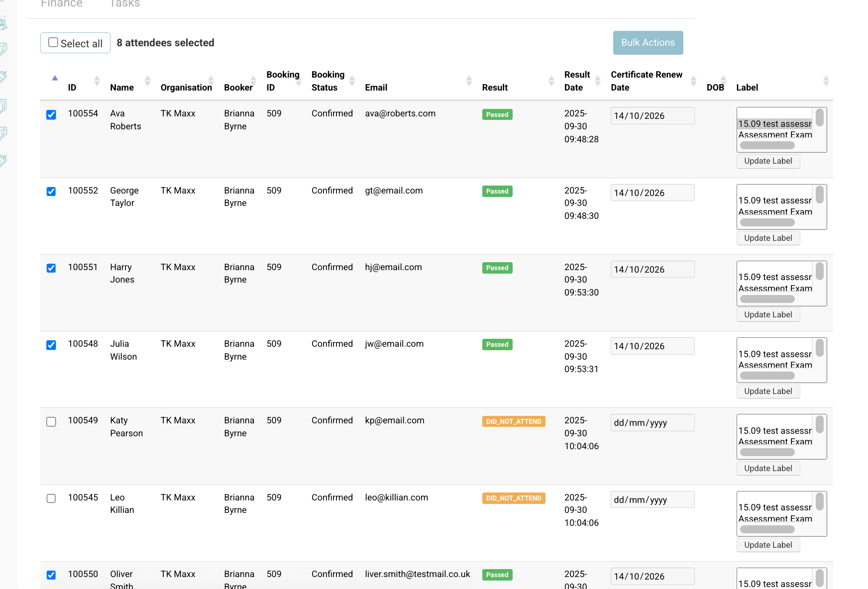Click the stacked documents sidebar icon
This screenshot has width=868, height=589.
pyautogui.click(x=3, y=103)
